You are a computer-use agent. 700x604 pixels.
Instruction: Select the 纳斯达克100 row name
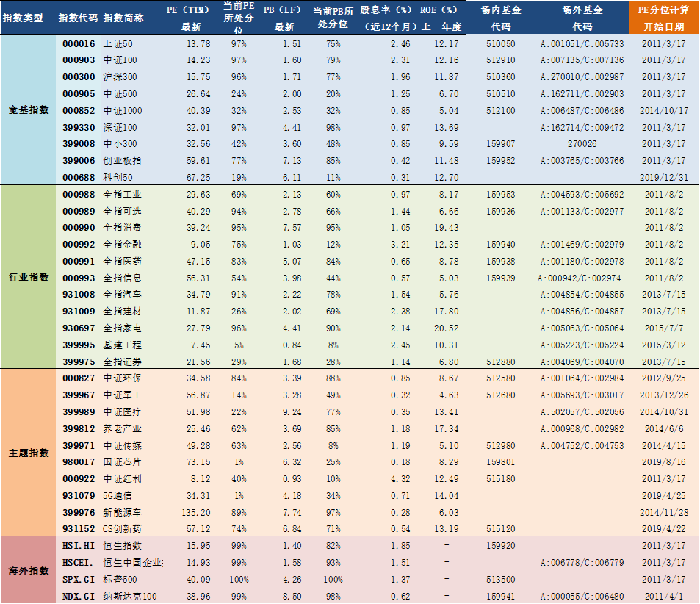[130, 596]
